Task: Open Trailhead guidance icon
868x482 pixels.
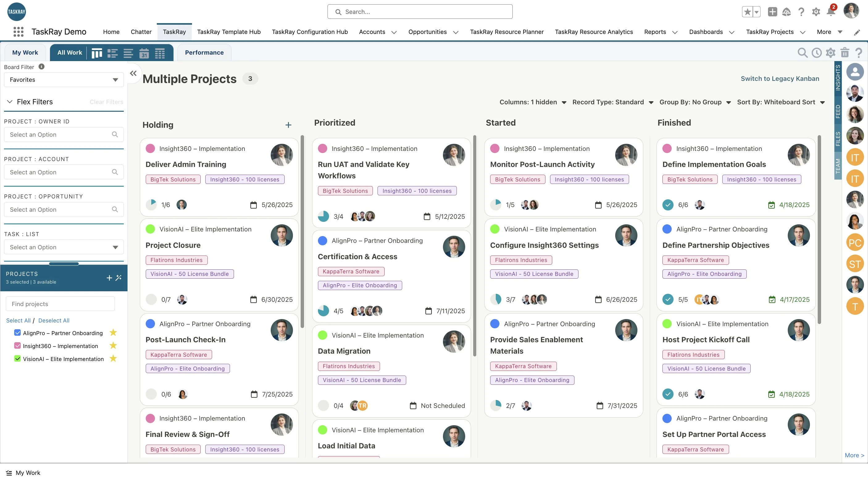Action: pos(787,12)
